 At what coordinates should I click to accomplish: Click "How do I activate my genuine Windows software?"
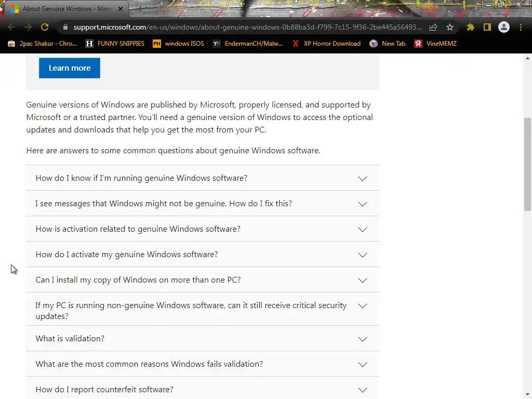127,255
